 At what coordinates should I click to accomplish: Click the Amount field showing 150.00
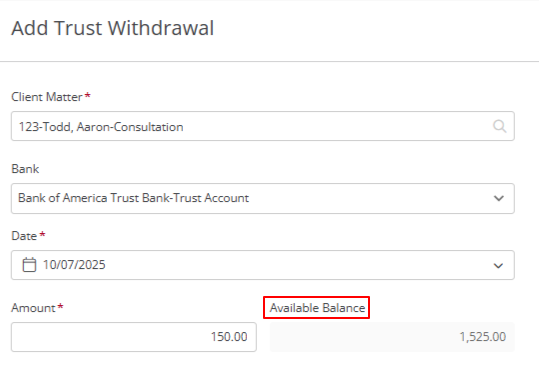coord(134,337)
